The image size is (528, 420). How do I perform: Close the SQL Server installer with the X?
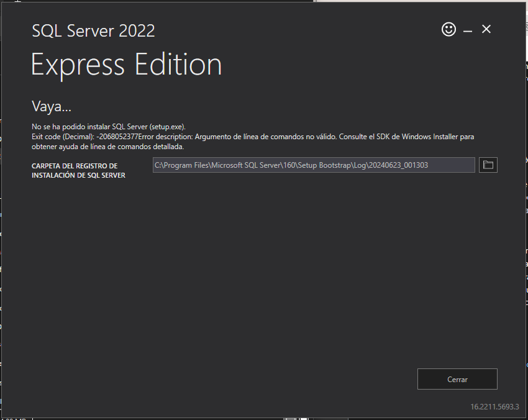click(x=486, y=29)
